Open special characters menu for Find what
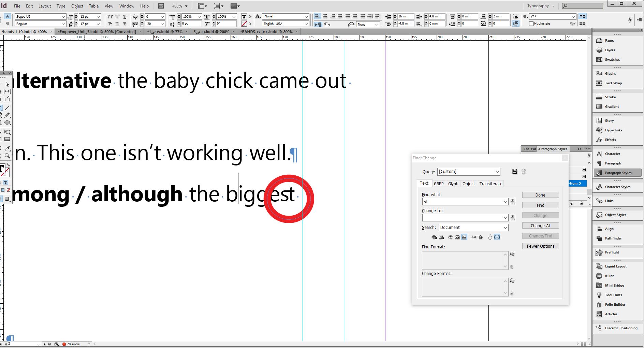The image size is (644, 348). 512,202
